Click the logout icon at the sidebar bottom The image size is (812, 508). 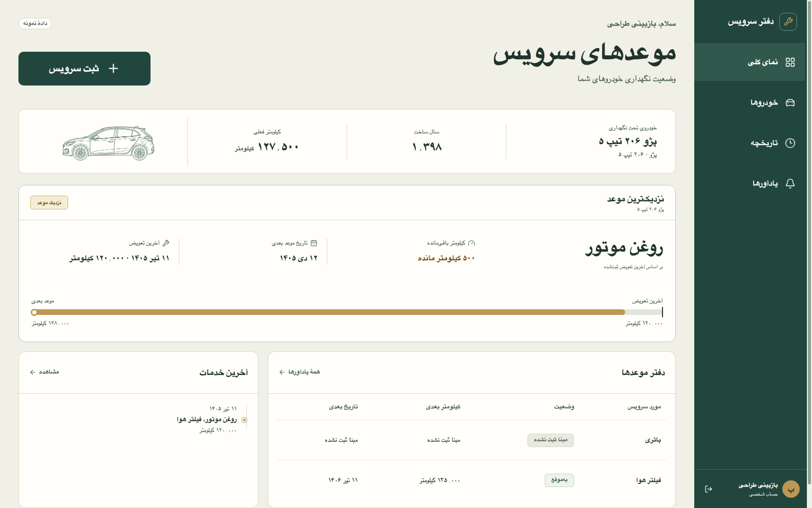pyautogui.click(x=709, y=489)
